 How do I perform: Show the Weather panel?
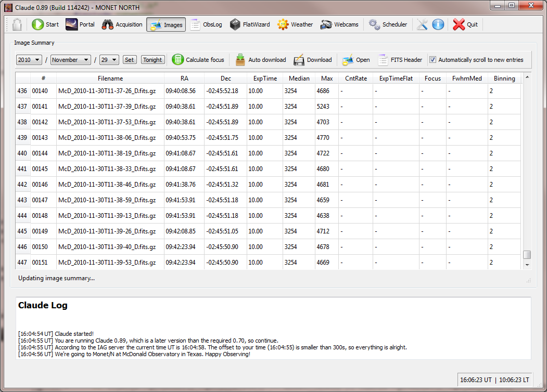(295, 24)
